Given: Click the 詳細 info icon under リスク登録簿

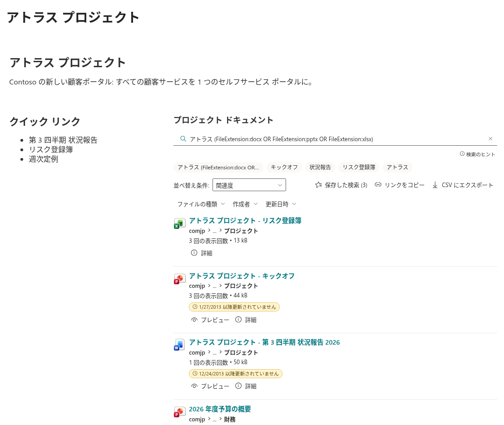Looking at the screenshot, I should pyautogui.click(x=194, y=253).
